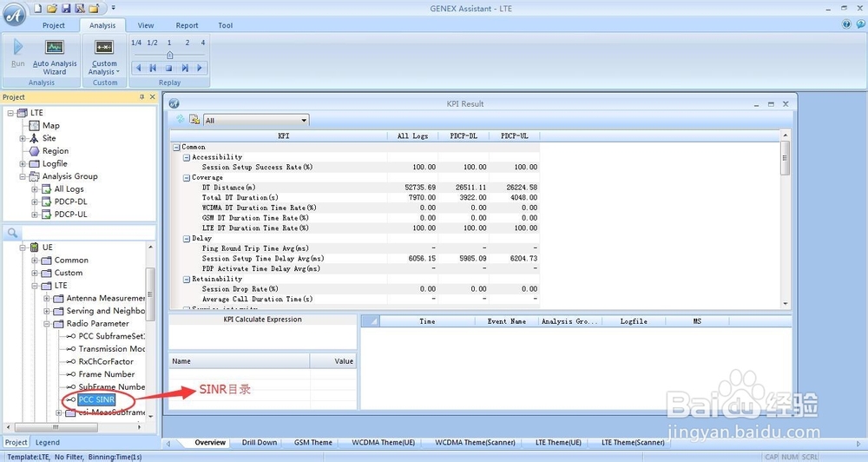The width and height of the screenshot is (868, 462).
Task: Select the Region item in project tree
Action: coord(56,151)
